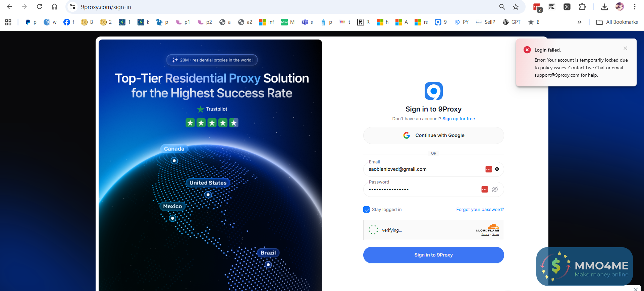Show the password with eye icon
644x291 pixels.
click(495, 190)
